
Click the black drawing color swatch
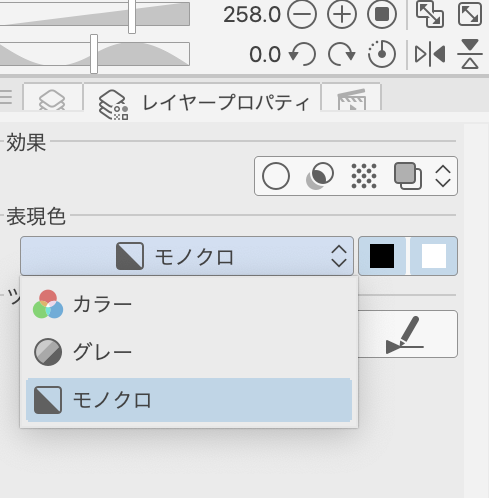click(x=382, y=256)
